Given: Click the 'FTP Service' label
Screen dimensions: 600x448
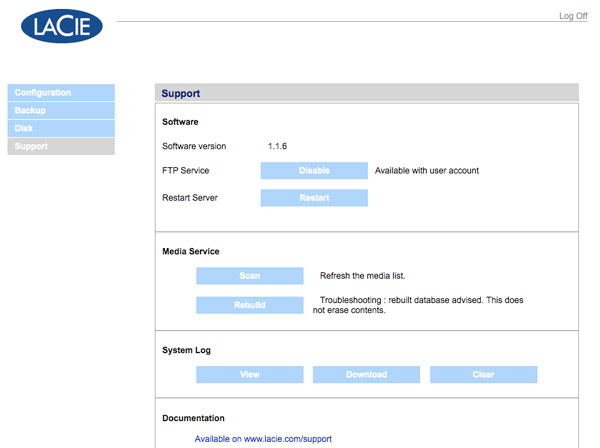Looking at the screenshot, I should pos(186,171).
